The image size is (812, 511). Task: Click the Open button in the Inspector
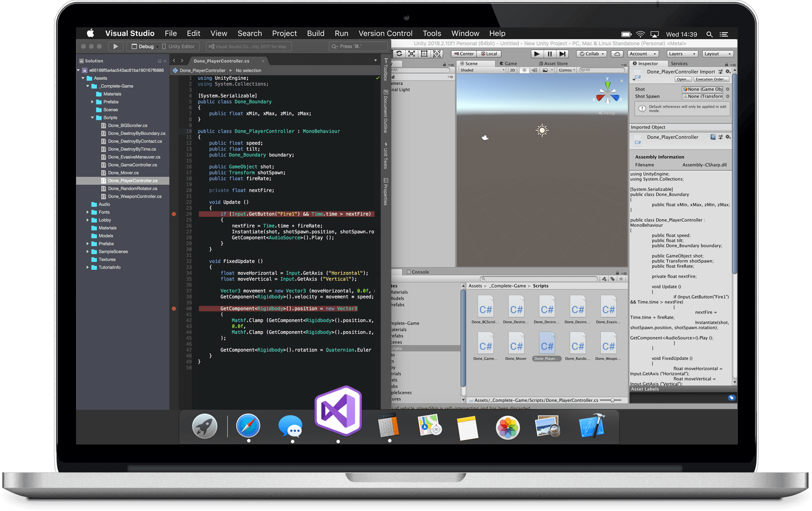683,79
